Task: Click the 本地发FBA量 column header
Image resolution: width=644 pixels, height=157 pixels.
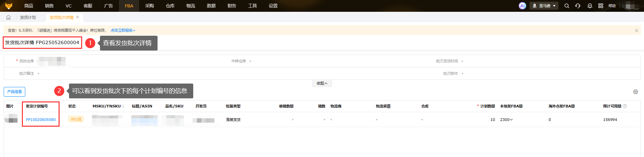Action: pyautogui.click(x=511, y=106)
